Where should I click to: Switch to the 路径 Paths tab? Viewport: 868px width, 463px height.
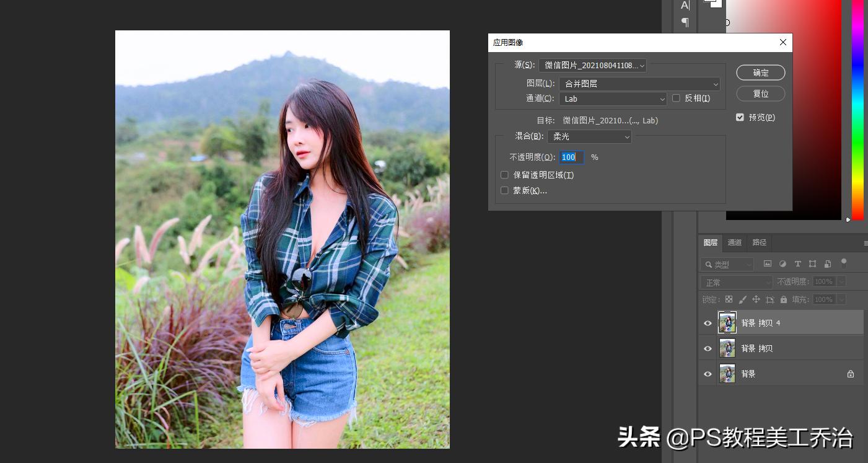pyautogui.click(x=759, y=242)
